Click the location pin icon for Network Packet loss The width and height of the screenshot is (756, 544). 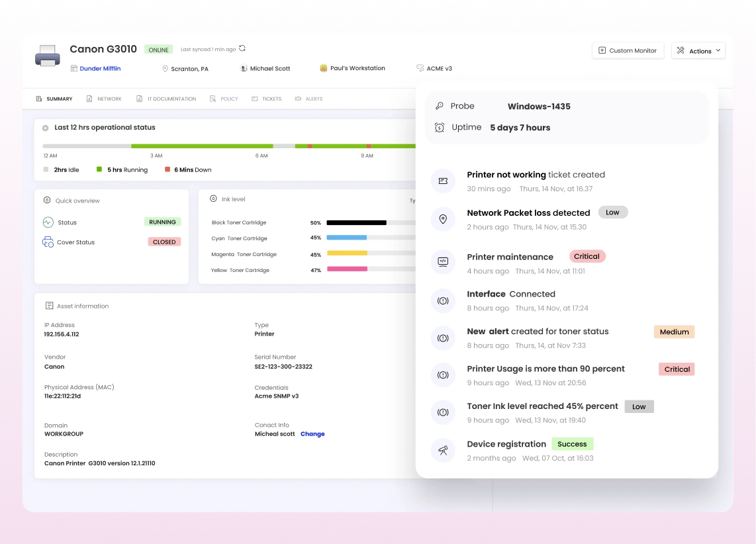pos(443,219)
